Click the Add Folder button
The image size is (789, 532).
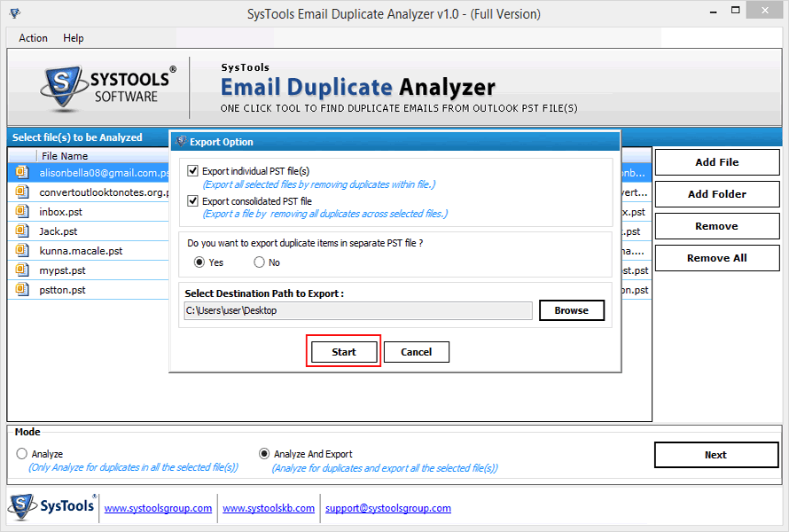click(x=717, y=194)
